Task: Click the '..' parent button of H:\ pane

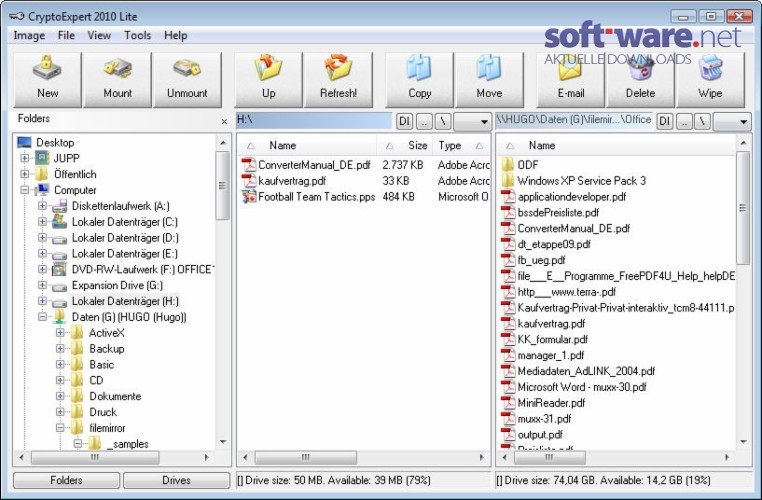Action: 424,121
